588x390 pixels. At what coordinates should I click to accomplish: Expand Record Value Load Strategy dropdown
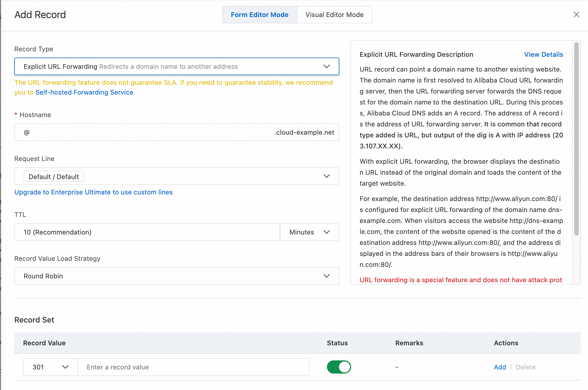[x=176, y=276]
